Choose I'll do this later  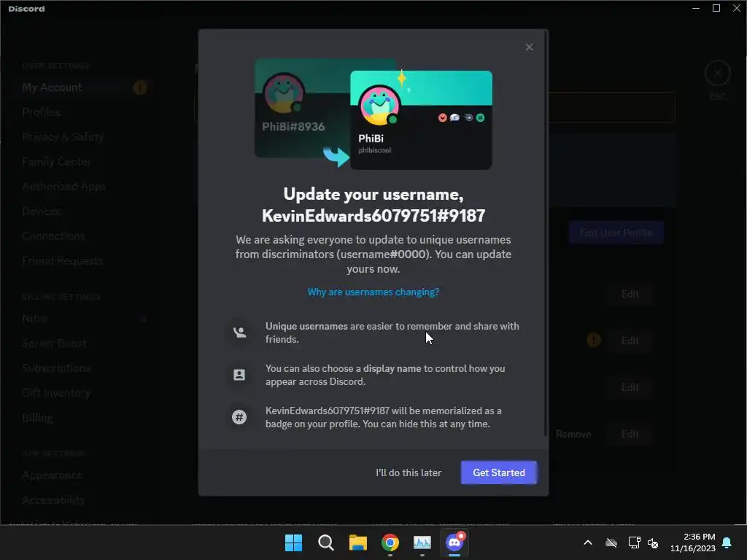point(409,472)
